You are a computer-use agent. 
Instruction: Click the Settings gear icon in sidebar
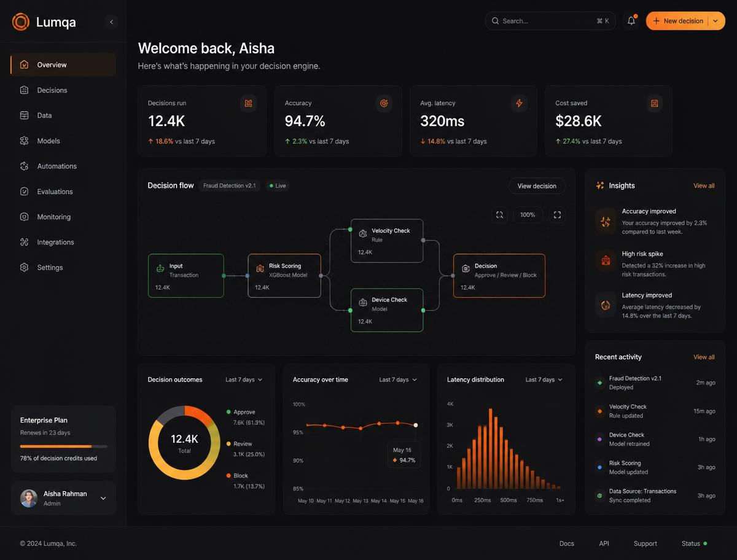click(25, 268)
